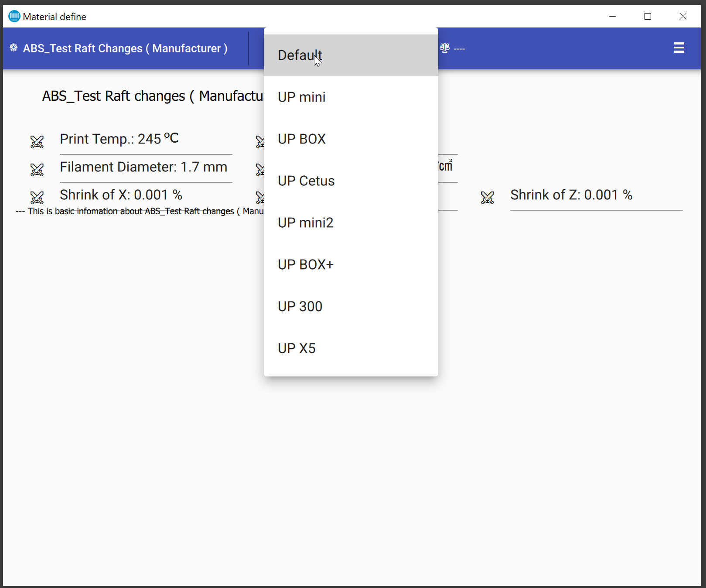Choose UP mini2 printer entry
This screenshot has width=706, height=588.
[351, 223]
